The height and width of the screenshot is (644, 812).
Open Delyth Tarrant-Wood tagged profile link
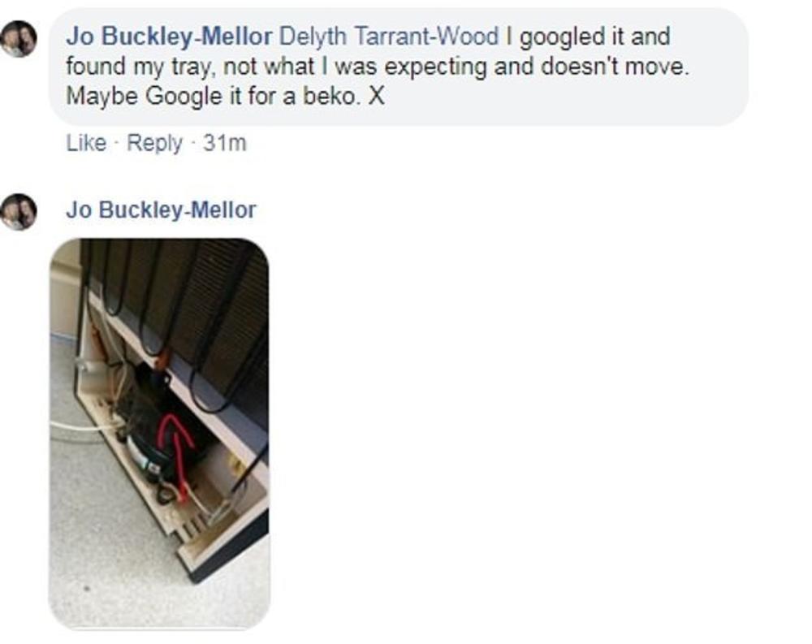[x=389, y=37]
